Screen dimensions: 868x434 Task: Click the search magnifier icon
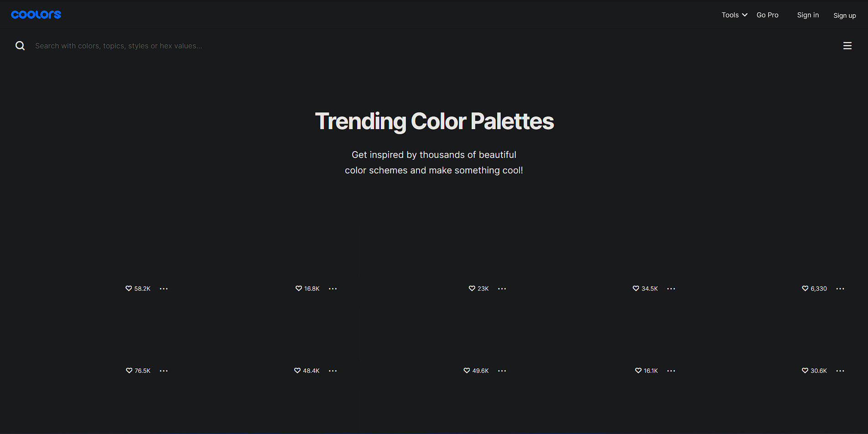click(x=20, y=46)
